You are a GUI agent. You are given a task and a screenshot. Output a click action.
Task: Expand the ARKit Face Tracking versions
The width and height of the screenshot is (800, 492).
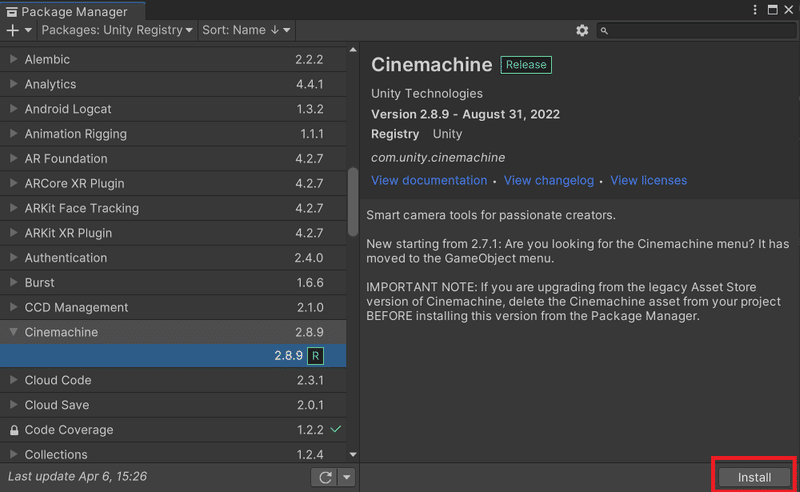pyautogui.click(x=13, y=208)
